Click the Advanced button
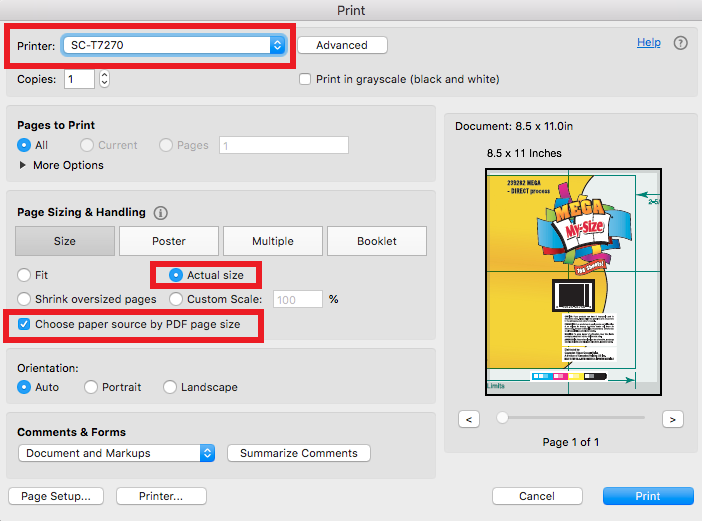702x521 pixels. (x=342, y=45)
